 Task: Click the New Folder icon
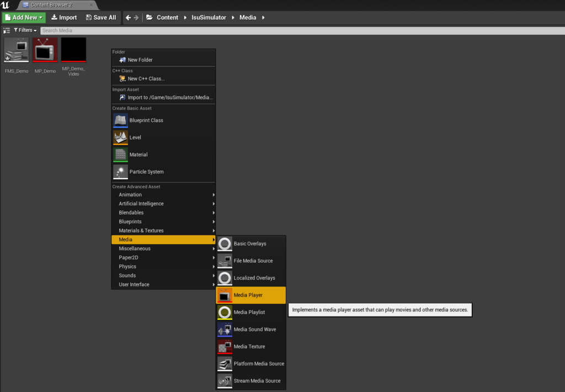click(x=122, y=60)
